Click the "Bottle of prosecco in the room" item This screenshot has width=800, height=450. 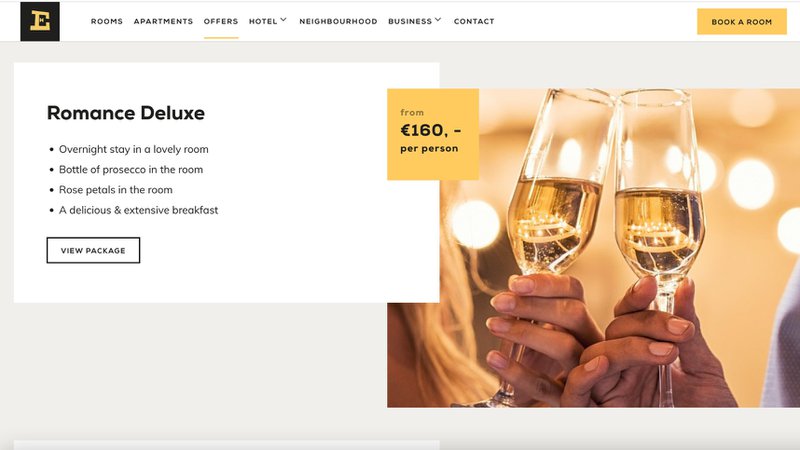(x=131, y=169)
